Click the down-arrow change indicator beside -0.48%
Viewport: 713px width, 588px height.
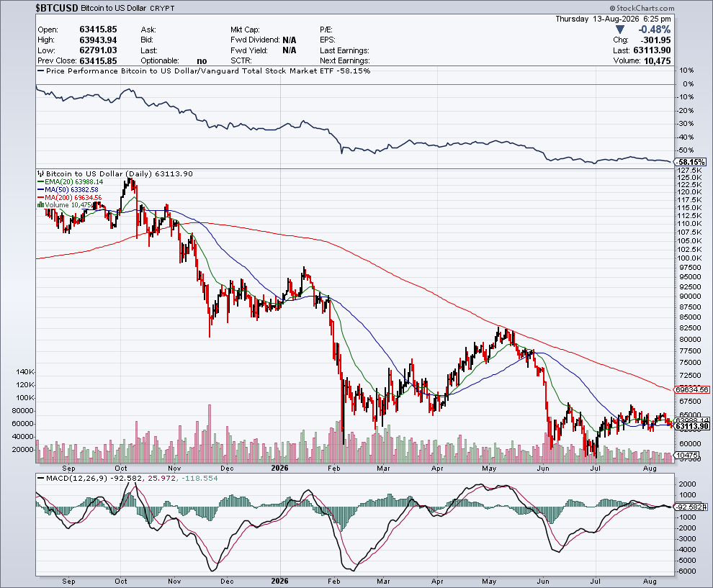coord(619,30)
